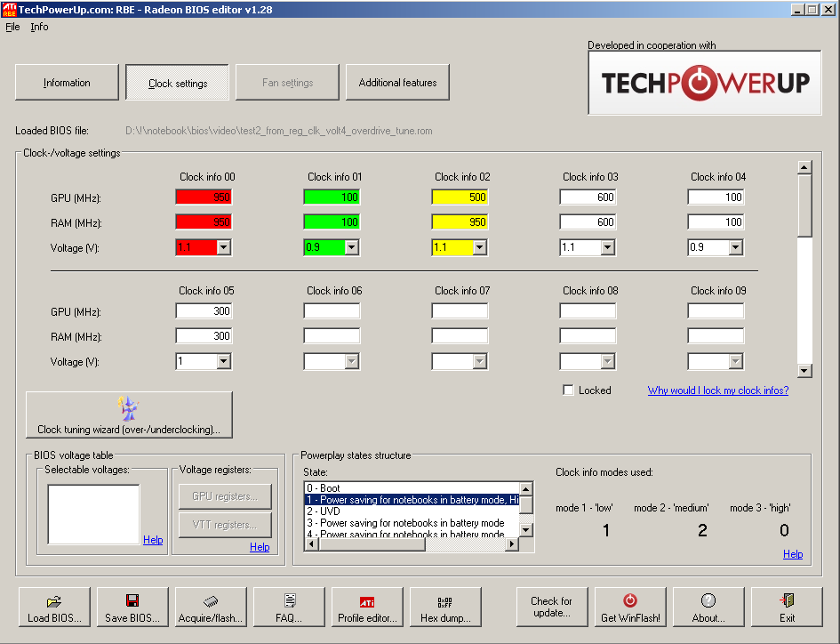The height and width of the screenshot is (644, 840).
Task: Switch to the Additional features tab
Action: pyautogui.click(x=397, y=83)
